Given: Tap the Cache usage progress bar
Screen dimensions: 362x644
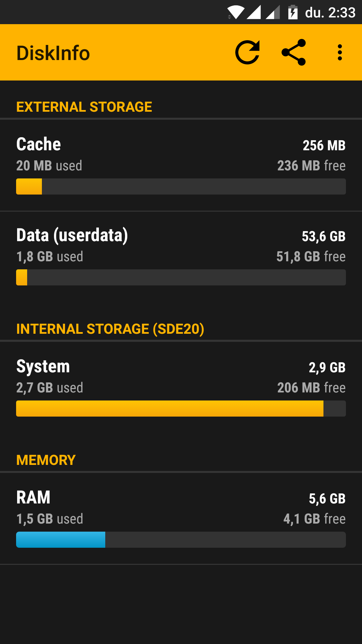Looking at the screenshot, I should click(181, 186).
